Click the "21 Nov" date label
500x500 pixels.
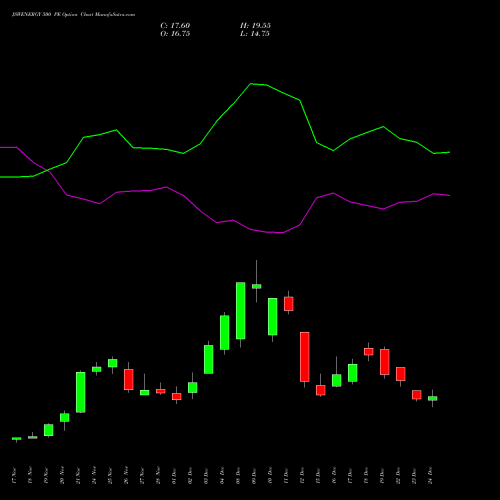[x=78, y=476]
